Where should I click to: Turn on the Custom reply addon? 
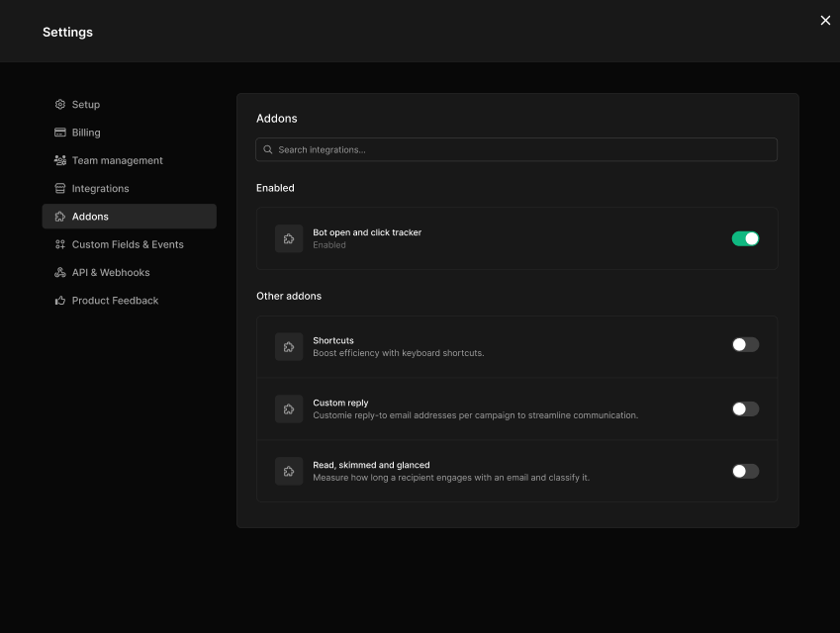(745, 408)
